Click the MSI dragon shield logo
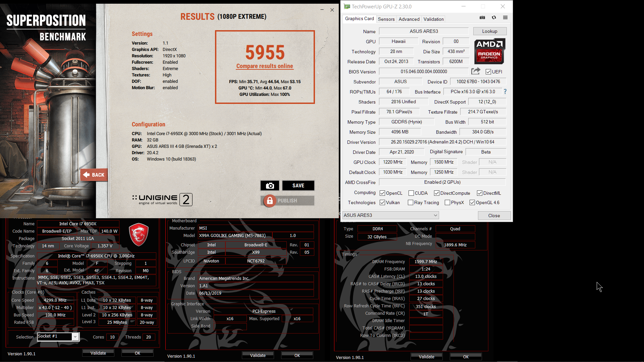Image resolution: width=644 pixels, height=362 pixels. coord(139,235)
